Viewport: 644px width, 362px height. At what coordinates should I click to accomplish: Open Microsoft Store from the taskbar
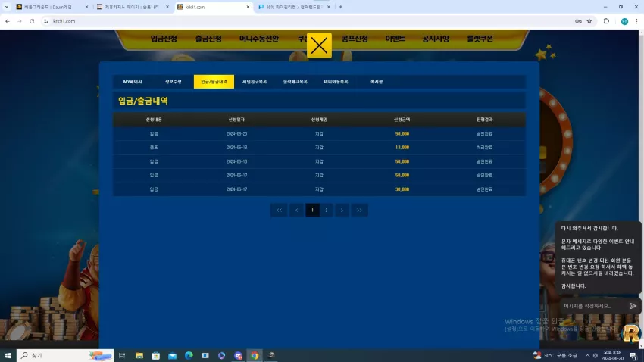(x=155, y=355)
